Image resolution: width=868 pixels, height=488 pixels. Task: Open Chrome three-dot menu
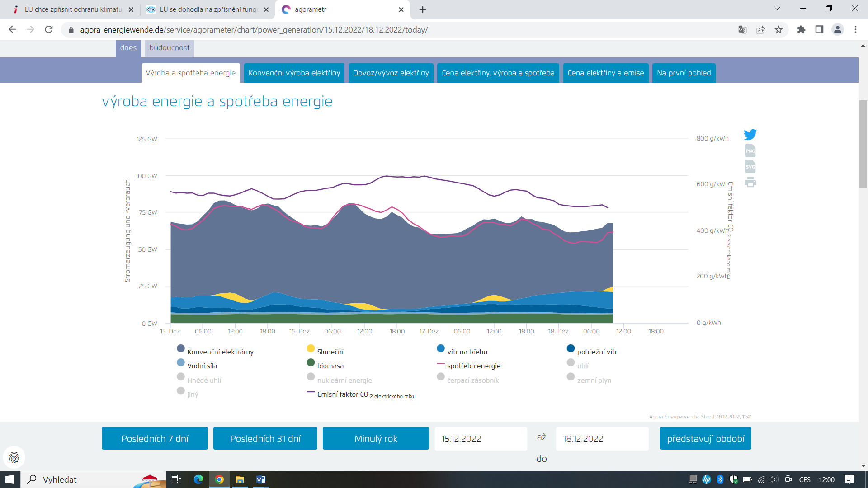(855, 30)
